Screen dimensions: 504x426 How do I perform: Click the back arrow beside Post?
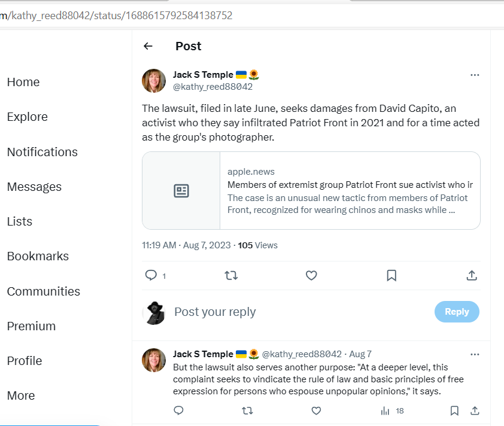148,46
